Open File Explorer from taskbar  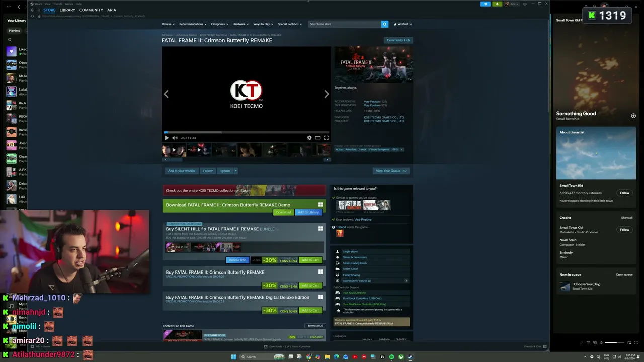click(327, 357)
